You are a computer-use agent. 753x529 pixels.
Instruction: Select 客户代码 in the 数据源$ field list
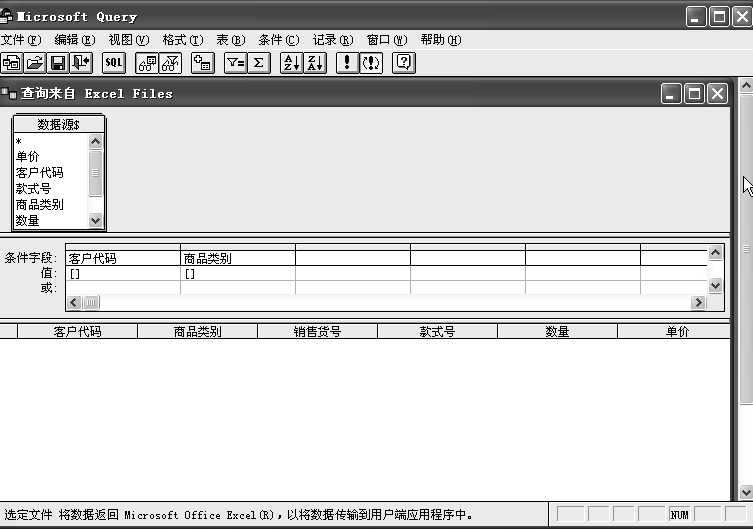tap(51, 173)
